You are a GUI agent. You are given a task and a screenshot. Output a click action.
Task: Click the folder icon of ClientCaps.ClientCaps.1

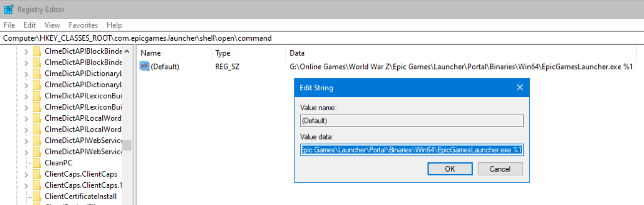tap(36, 185)
